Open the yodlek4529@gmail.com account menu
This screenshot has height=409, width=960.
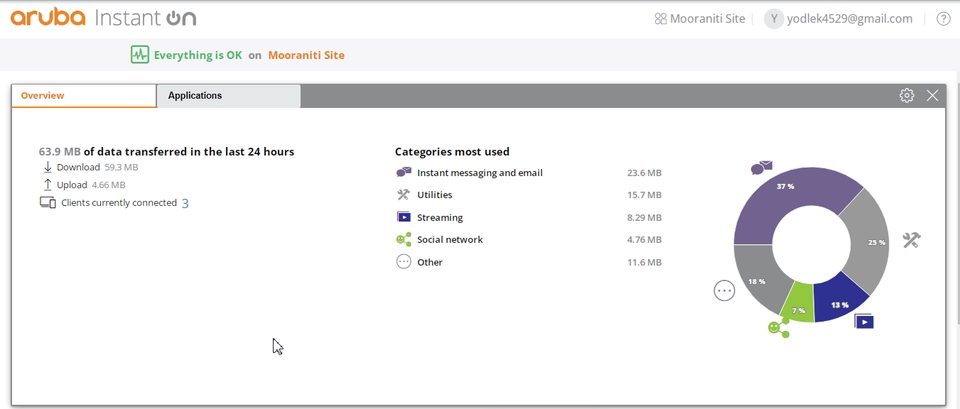click(x=838, y=19)
